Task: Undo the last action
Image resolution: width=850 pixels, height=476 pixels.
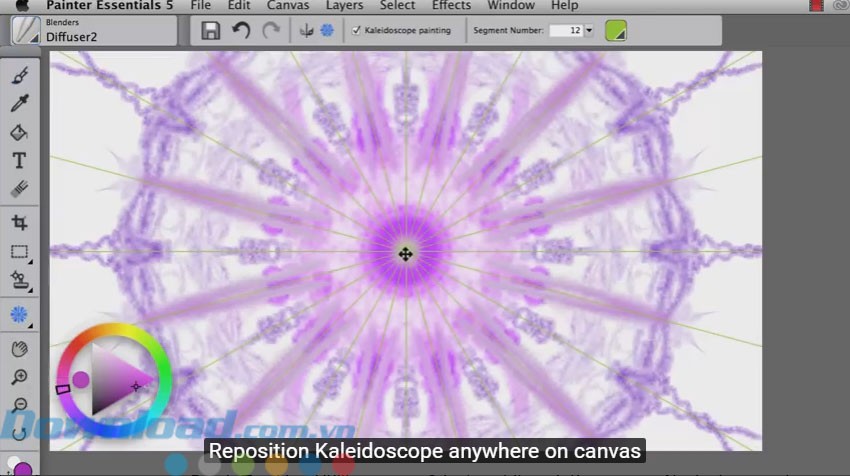Action: pos(241,31)
